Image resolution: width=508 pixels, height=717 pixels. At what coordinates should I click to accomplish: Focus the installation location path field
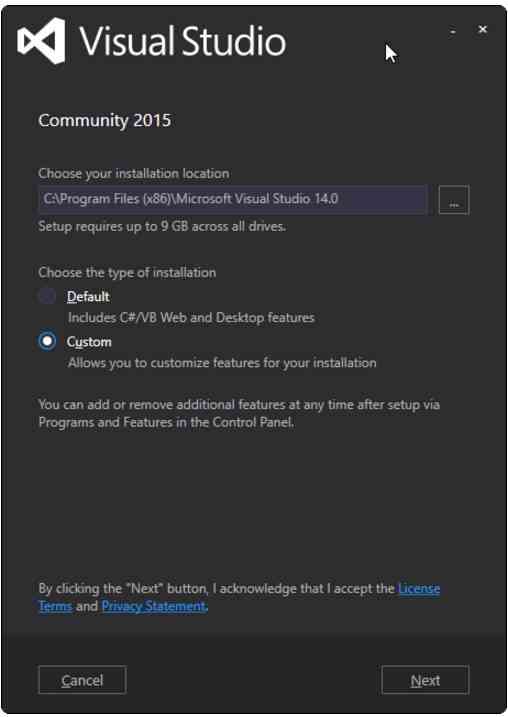click(233, 200)
